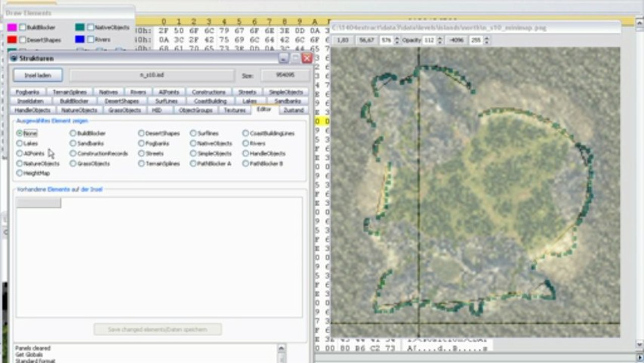Click Save changed elements button

tap(158, 329)
